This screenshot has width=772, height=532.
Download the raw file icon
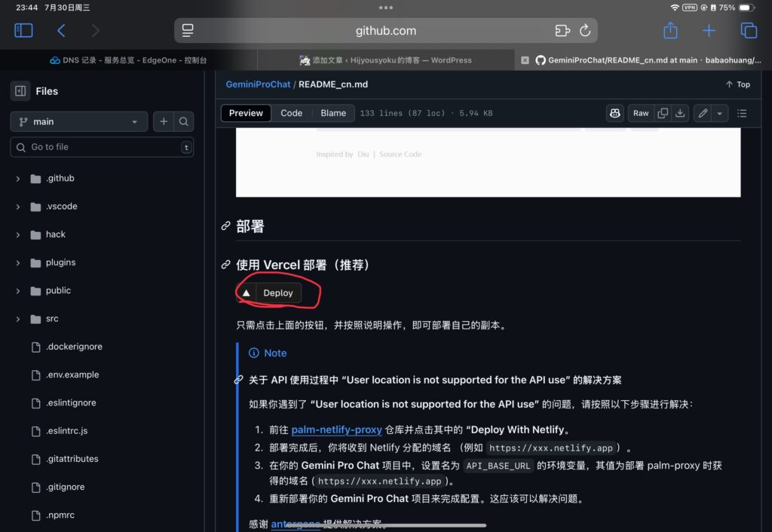click(680, 113)
